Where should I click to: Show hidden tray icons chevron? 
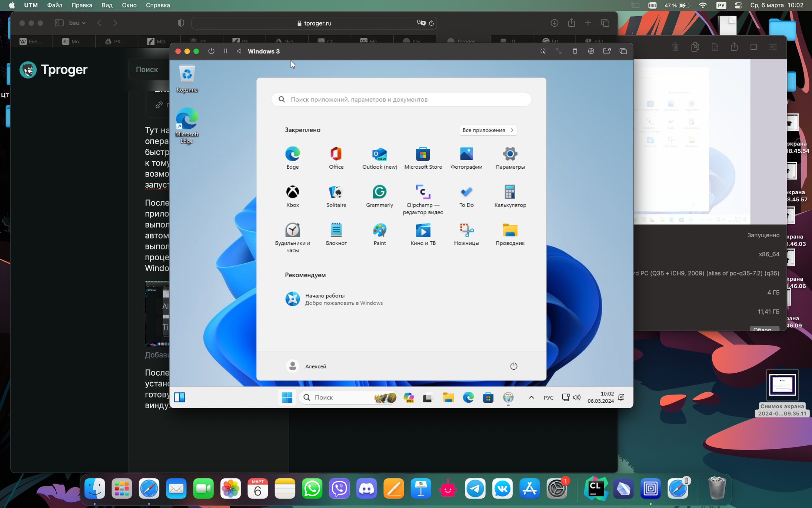[531, 397]
